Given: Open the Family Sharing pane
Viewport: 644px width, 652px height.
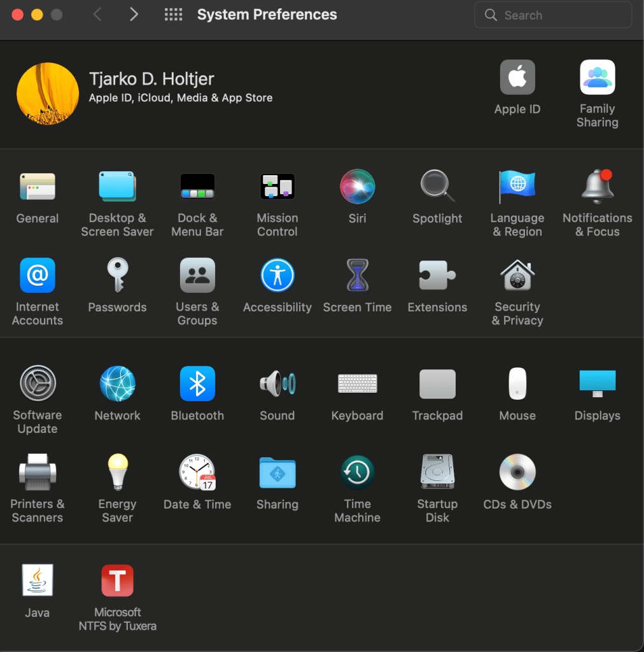Looking at the screenshot, I should click(x=597, y=78).
